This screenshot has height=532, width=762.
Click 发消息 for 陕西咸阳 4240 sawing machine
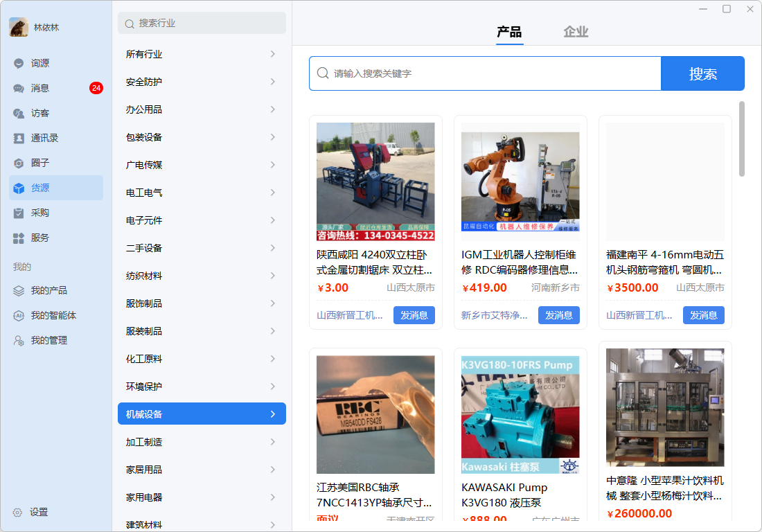(414, 315)
